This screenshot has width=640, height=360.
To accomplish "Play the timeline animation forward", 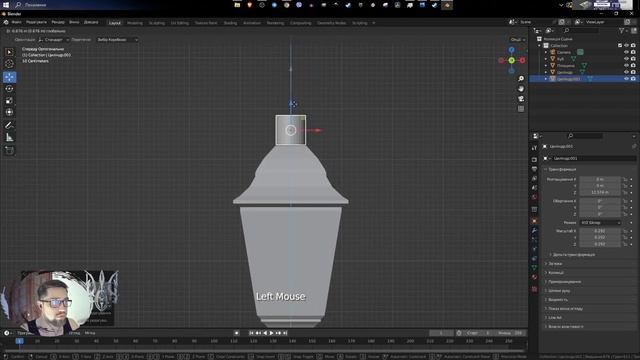I will pyautogui.click(x=271, y=333).
